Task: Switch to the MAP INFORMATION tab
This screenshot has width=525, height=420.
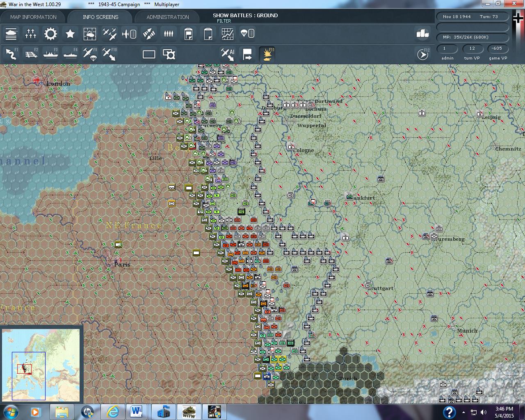Action: [x=33, y=17]
